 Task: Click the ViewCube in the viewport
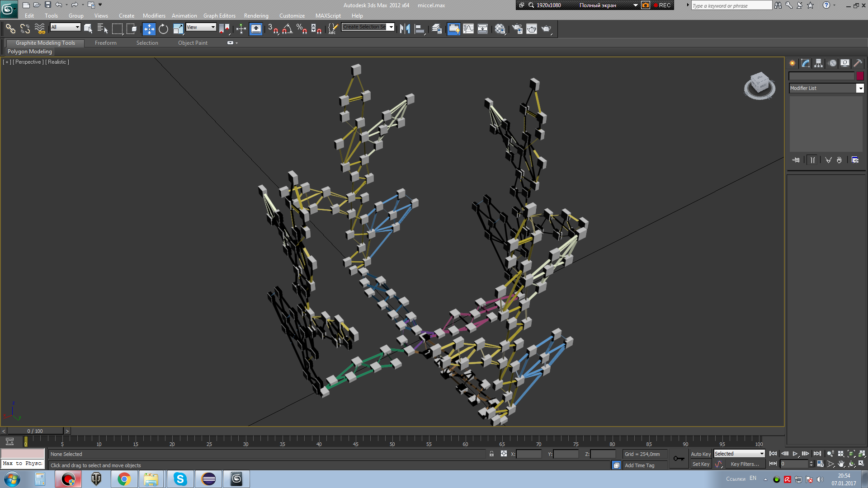pos(759,85)
